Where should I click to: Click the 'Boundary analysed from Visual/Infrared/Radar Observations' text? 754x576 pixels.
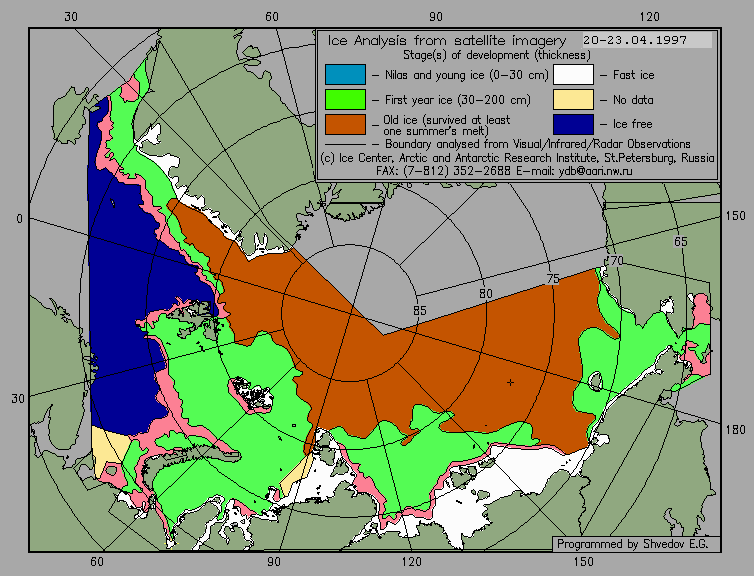point(538,144)
